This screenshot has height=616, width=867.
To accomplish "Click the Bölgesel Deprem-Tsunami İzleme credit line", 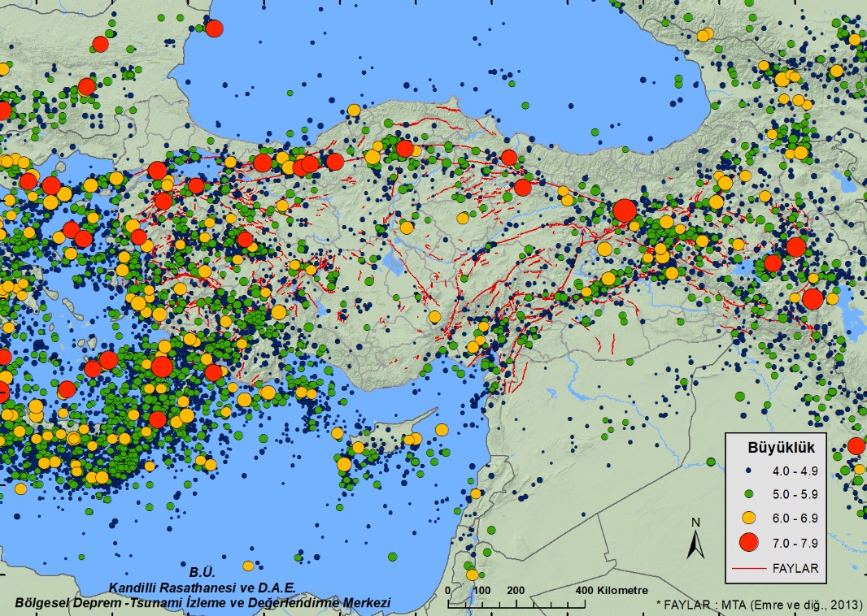I will 203,602.
